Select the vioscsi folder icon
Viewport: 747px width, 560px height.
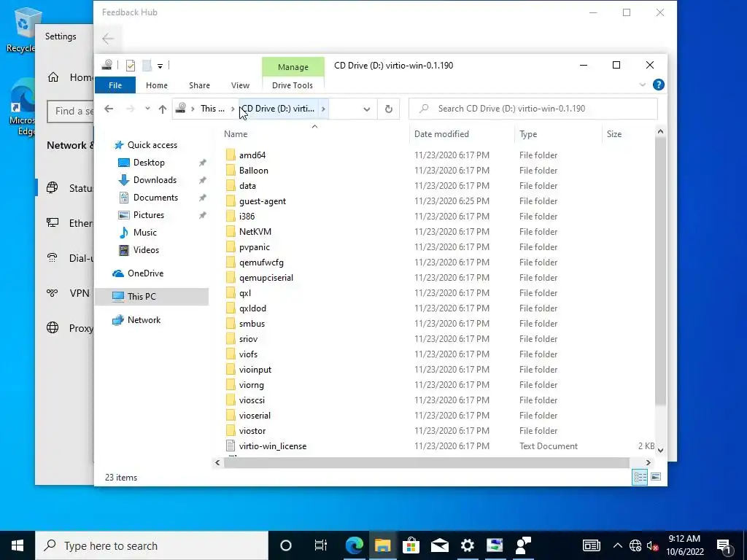[x=231, y=400]
